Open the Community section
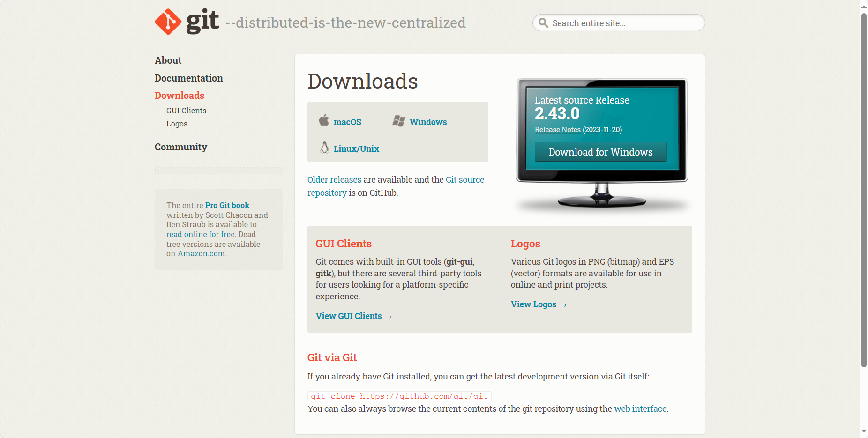Image resolution: width=868 pixels, height=438 pixels. (181, 147)
